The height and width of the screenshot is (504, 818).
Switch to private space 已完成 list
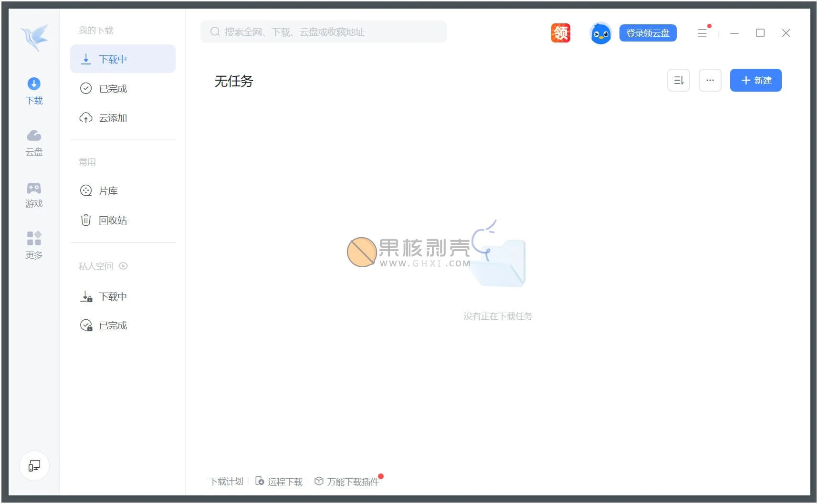pos(113,325)
